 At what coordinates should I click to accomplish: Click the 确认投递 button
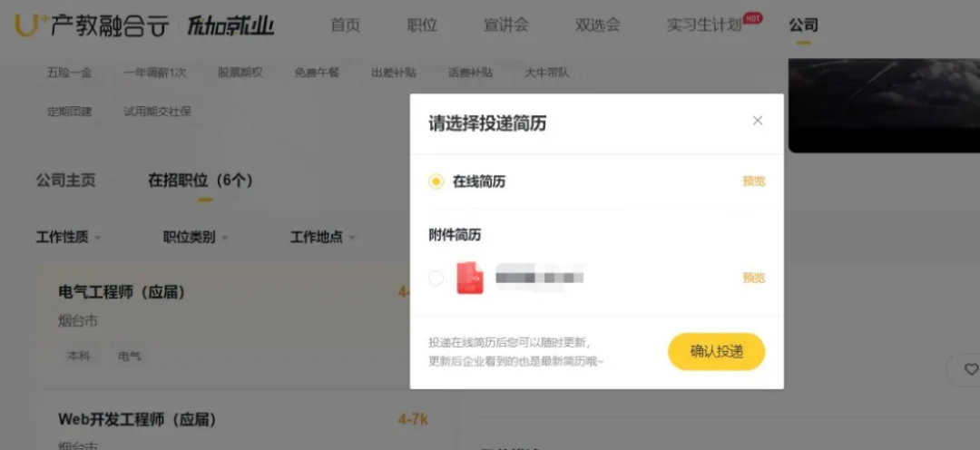pos(716,352)
